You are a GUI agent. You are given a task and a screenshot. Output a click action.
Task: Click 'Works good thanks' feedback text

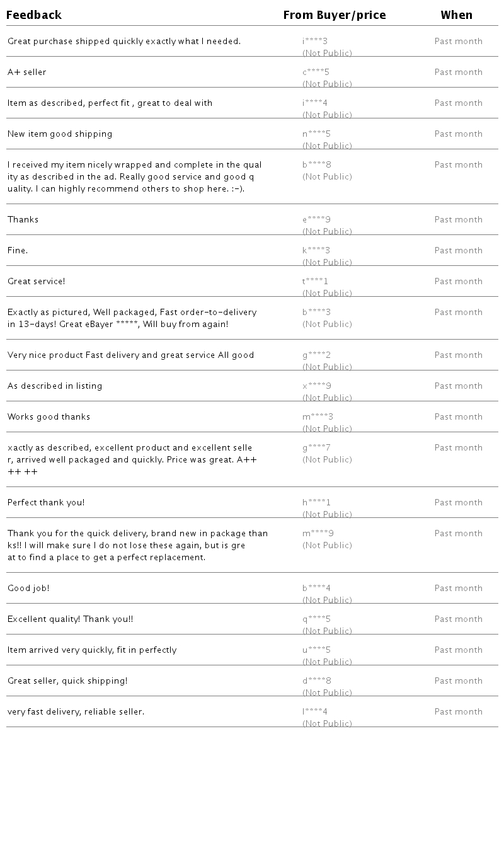(49, 417)
